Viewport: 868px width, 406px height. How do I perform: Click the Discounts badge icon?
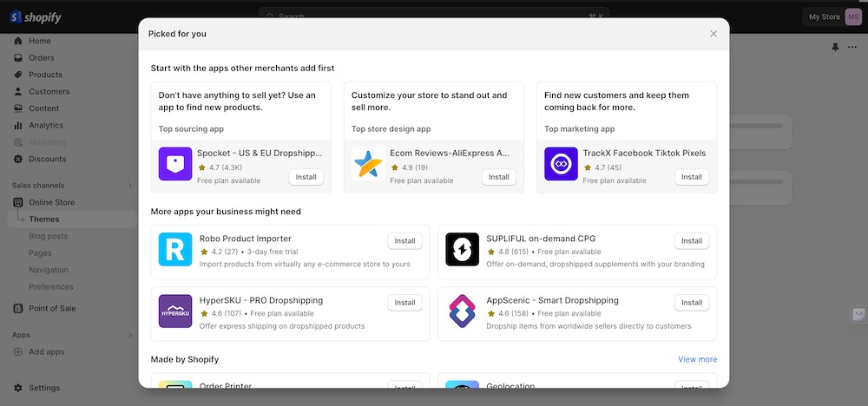[x=18, y=159]
